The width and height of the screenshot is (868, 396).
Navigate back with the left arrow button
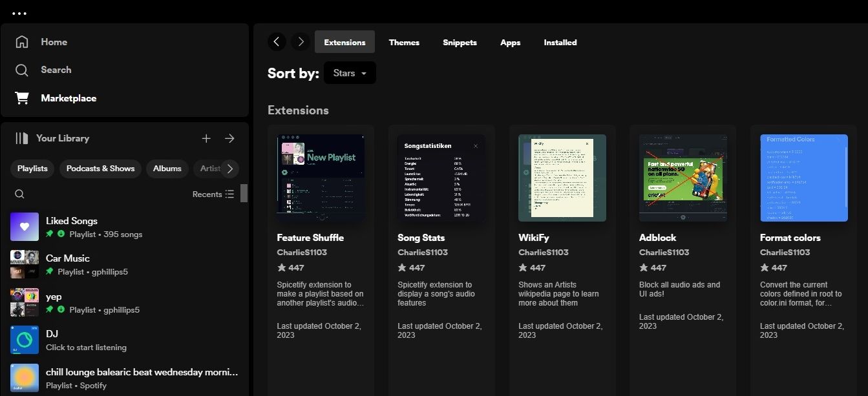(x=277, y=41)
